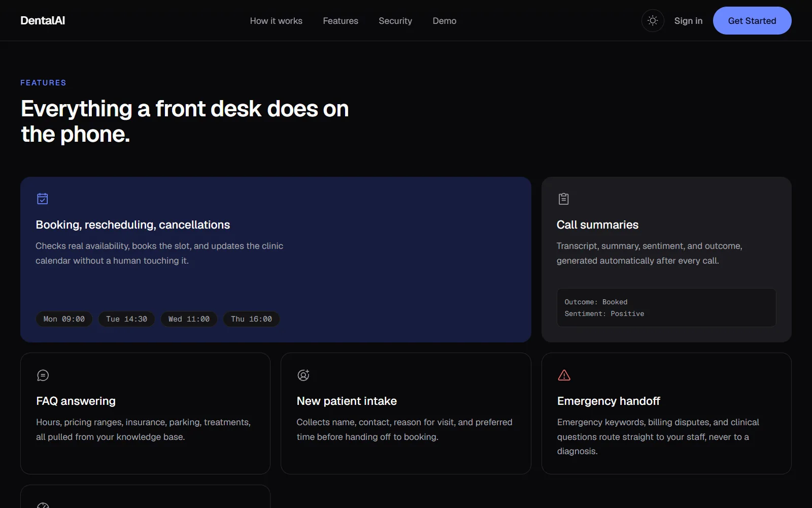Click the Sentiment: Positive line

coord(604,313)
